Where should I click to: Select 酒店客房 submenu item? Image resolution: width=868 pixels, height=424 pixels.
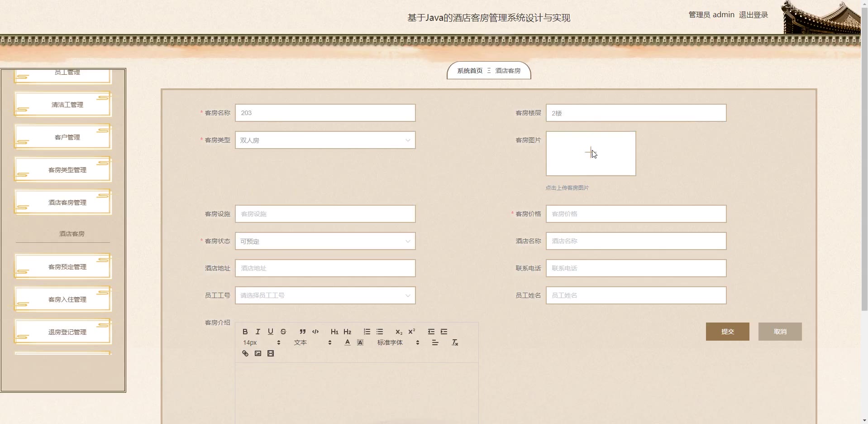(72, 234)
